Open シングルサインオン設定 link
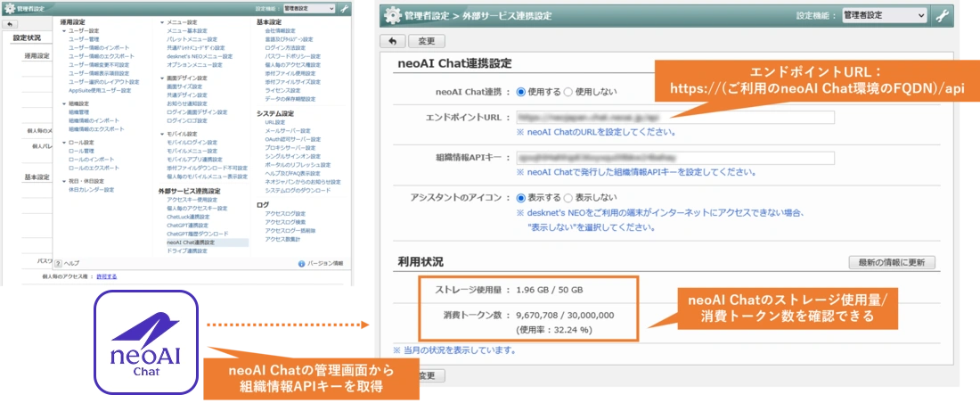Screen dimensions: 980x403 pos(292,156)
